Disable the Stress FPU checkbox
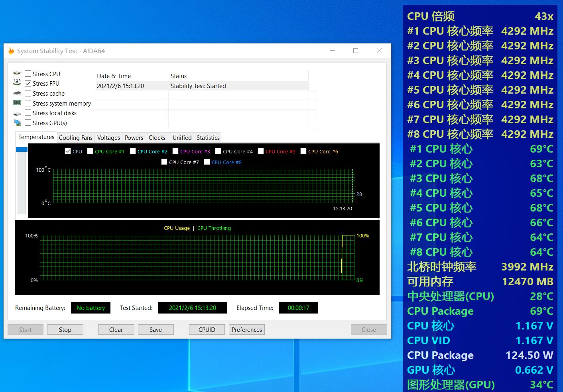 pyautogui.click(x=28, y=83)
